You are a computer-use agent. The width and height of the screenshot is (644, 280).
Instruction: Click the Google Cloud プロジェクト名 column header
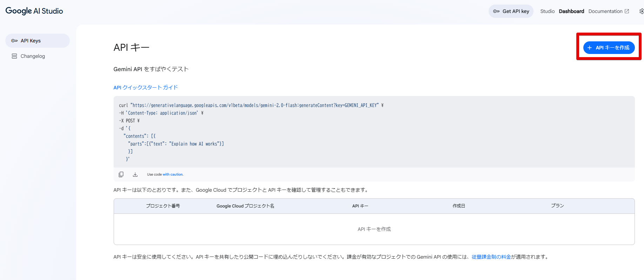click(245, 206)
